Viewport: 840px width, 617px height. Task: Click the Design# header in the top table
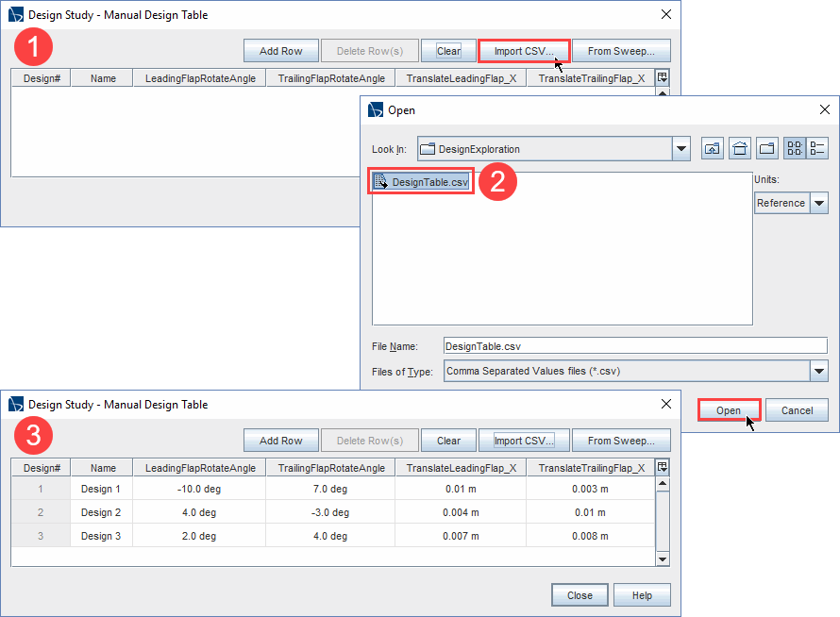(x=42, y=78)
